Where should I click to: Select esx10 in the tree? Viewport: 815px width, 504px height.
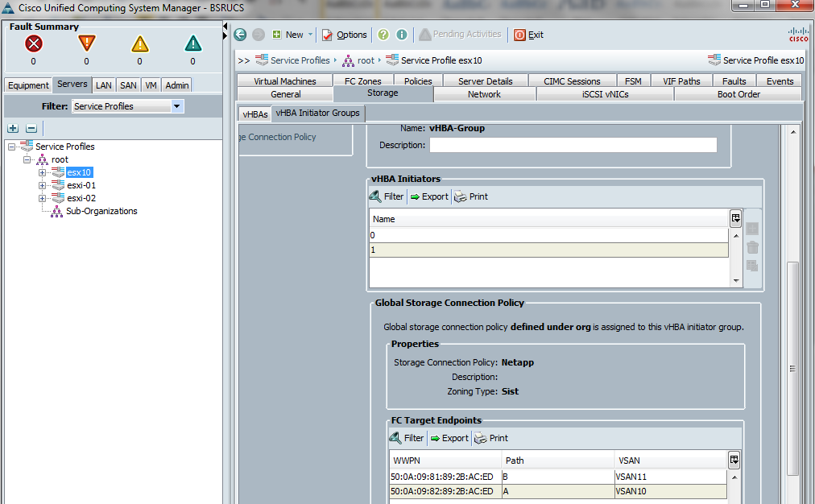[x=79, y=172]
